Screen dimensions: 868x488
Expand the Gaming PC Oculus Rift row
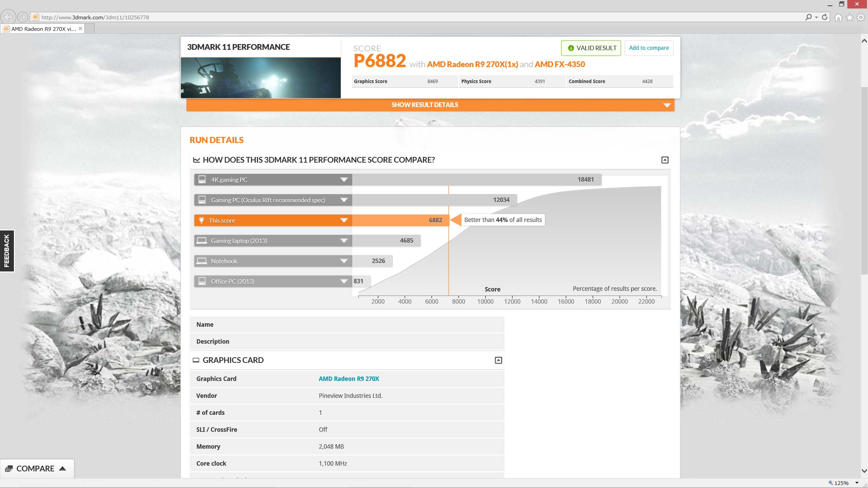[x=344, y=200]
